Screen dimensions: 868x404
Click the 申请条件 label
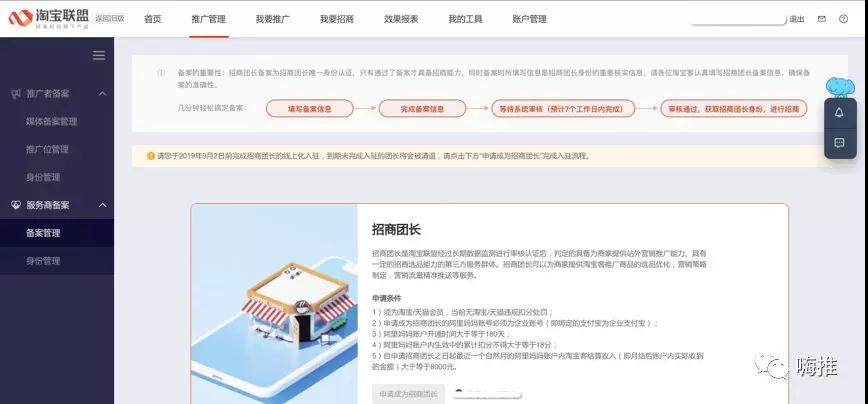(386, 298)
